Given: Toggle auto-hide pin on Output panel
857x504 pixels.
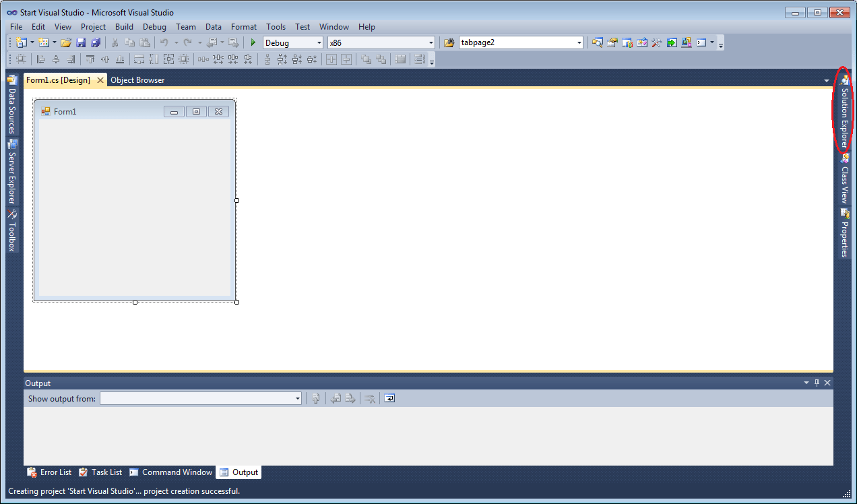Looking at the screenshot, I should (817, 383).
